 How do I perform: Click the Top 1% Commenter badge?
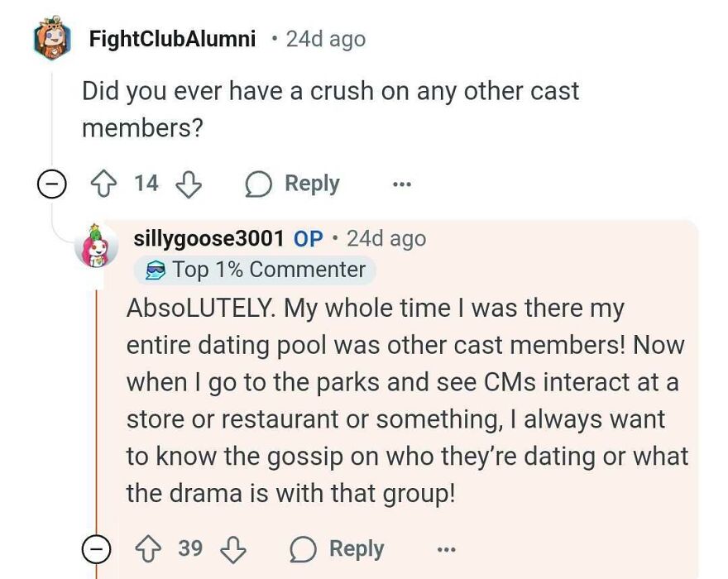click(256, 270)
